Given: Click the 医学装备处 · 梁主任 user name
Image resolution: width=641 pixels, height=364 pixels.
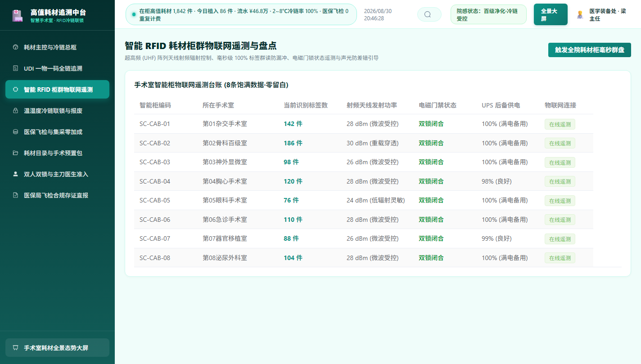Looking at the screenshot, I should pyautogui.click(x=608, y=15).
